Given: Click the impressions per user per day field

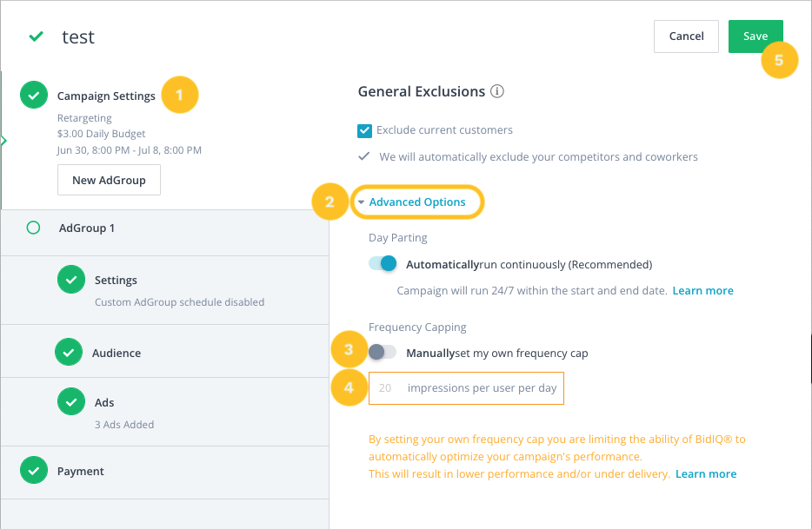Looking at the screenshot, I should tap(466, 388).
